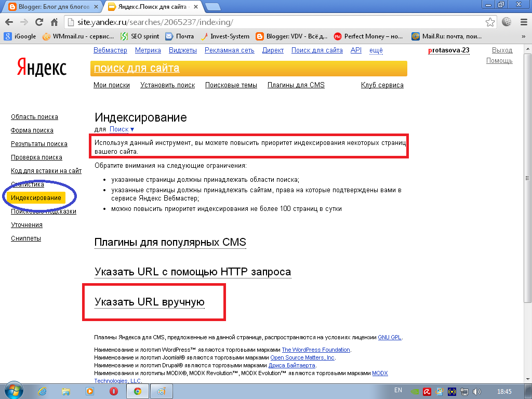This screenshot has height=399, width=532.
Task: Click the Выход logout link
Action: (x=502, y=50)
